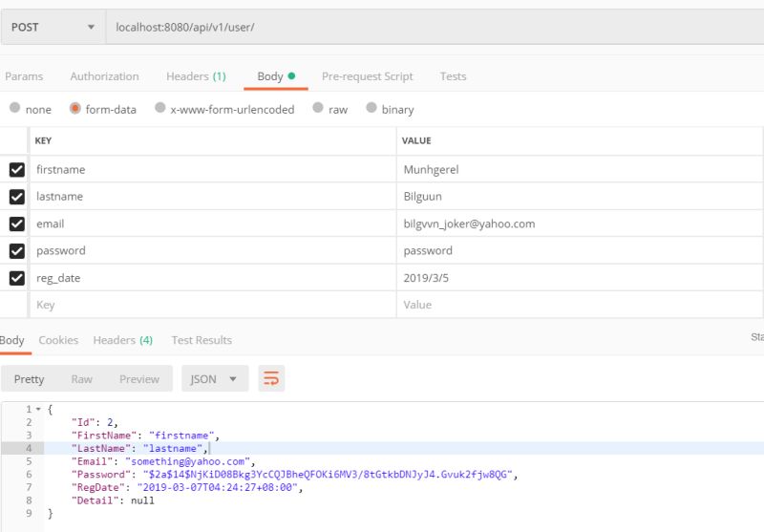Switch to request Headers (1) tab
This screenshot has width=764, height=532.
pos(196,76)
